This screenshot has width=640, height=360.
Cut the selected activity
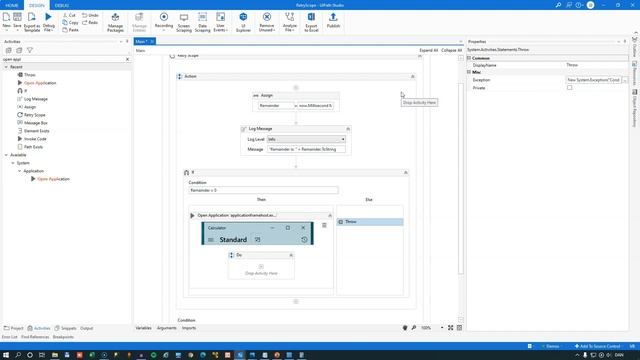tap(69, 15)
